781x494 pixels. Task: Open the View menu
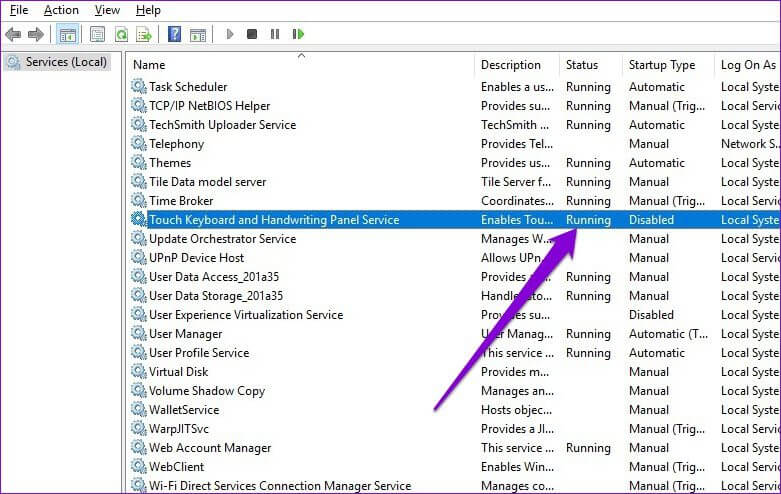(107, 10)
